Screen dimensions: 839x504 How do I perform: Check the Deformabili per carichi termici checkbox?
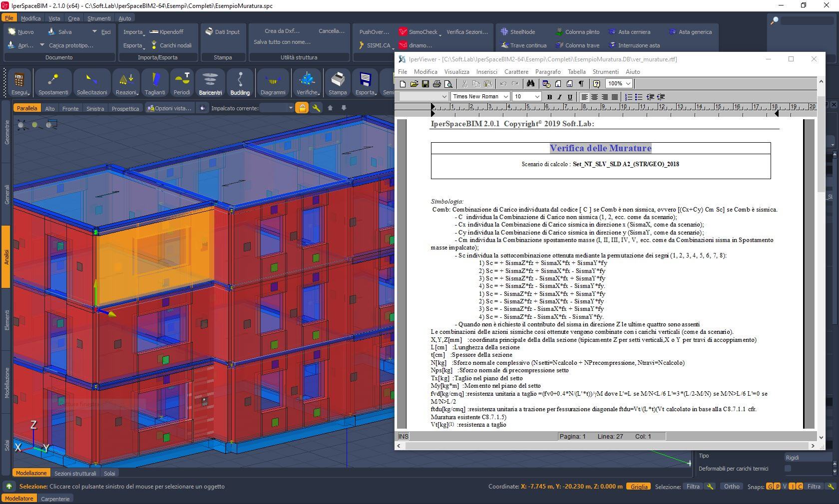point(788,469)
